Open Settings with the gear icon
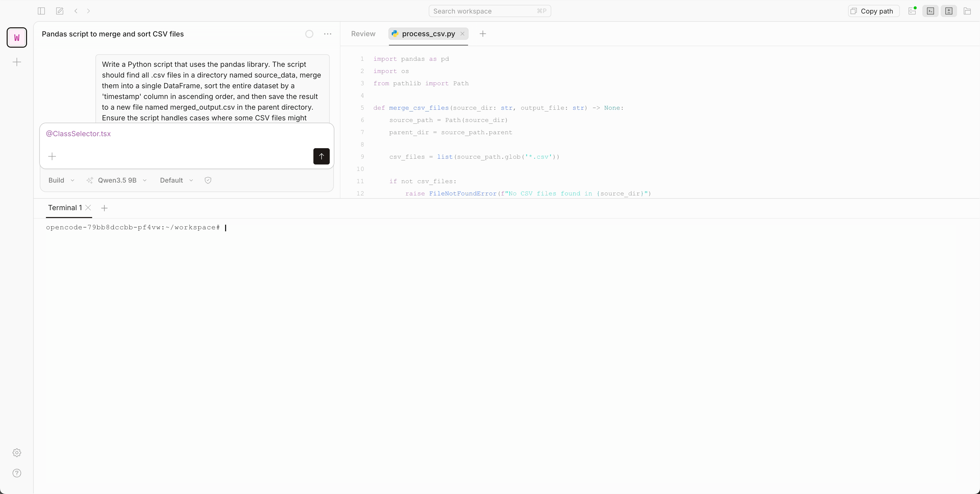This screenshot has width=980, height=494. pyautogui.click(x=16, y=452)
